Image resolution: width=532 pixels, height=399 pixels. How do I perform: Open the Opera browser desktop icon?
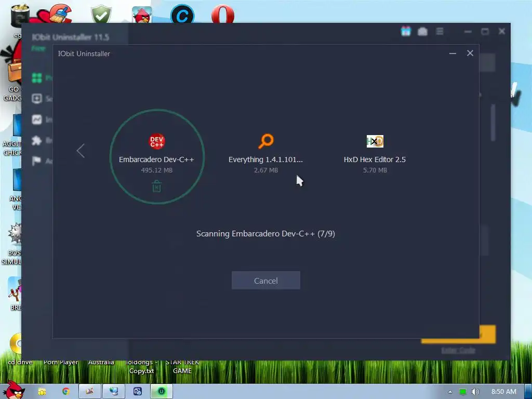click(x=222, y=14)
